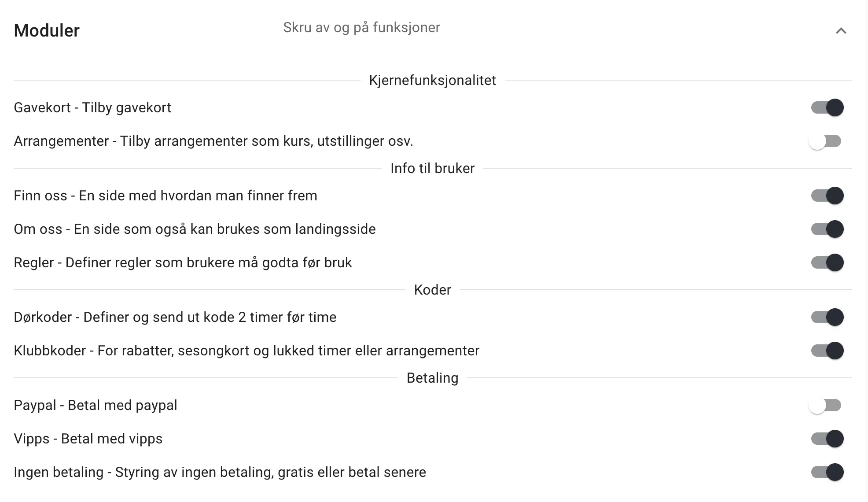
Task: Enable the Arrangementer toggle
Action: click(826, 141)
